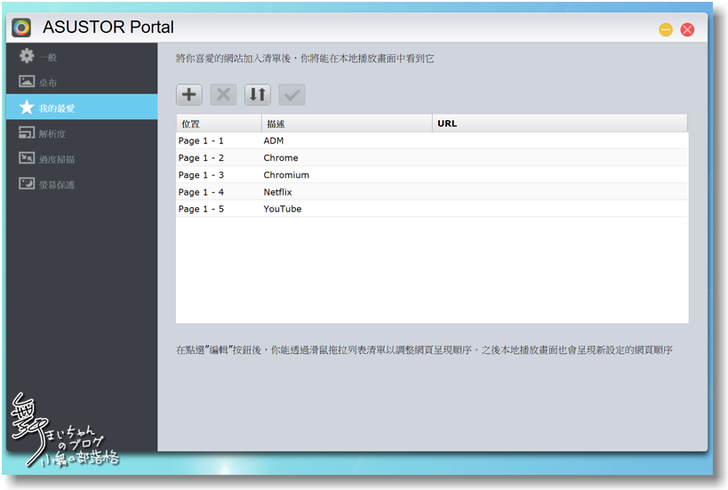
Task: Click the confirm checkmark toolbar button
Action: click(292, 95)
